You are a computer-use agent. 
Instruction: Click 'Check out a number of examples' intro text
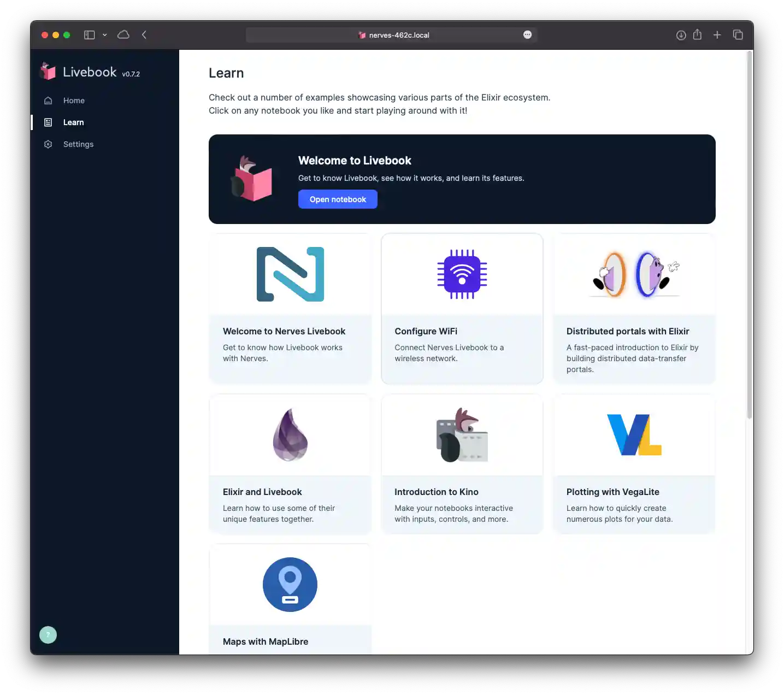click(379, 104)
